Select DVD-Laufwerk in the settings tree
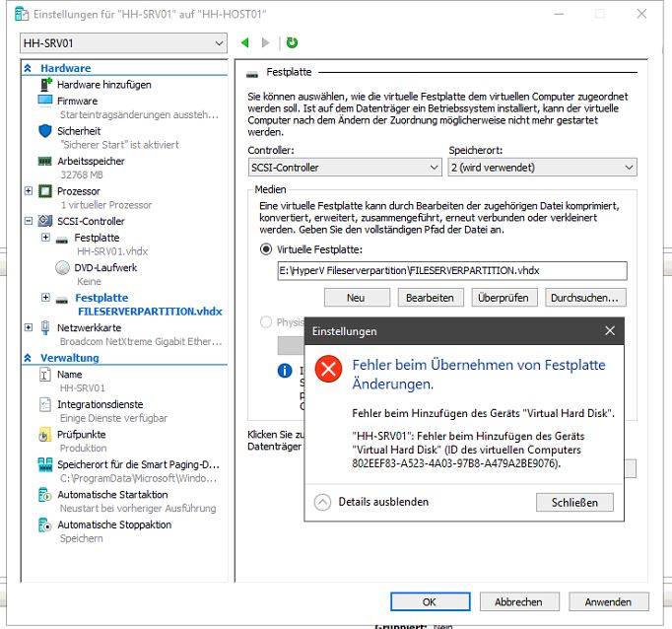 [105, 267]
